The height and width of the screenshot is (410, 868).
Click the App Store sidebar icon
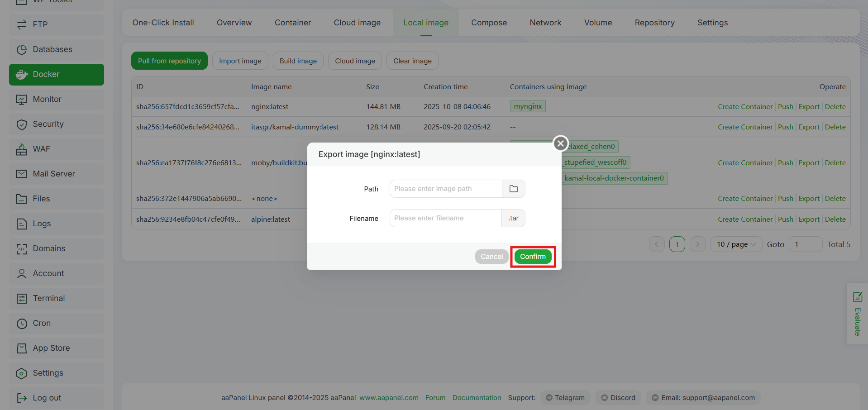[x=22, y=348]
